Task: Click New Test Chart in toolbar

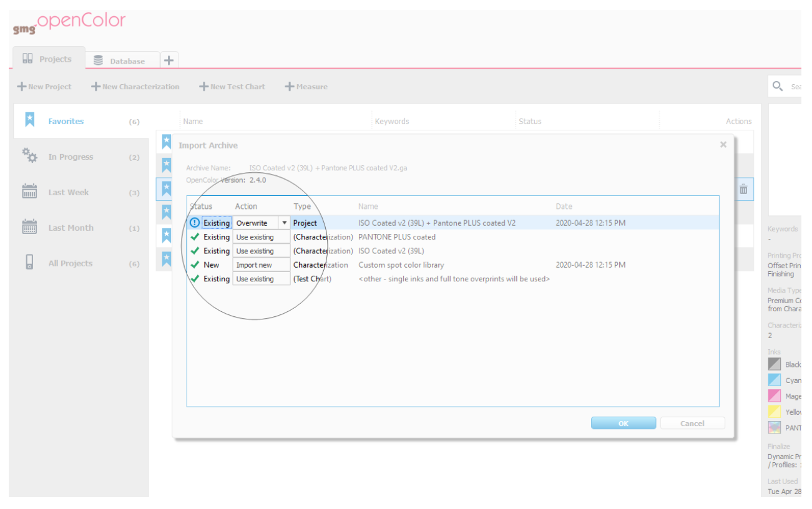Action: click(232, 87)
